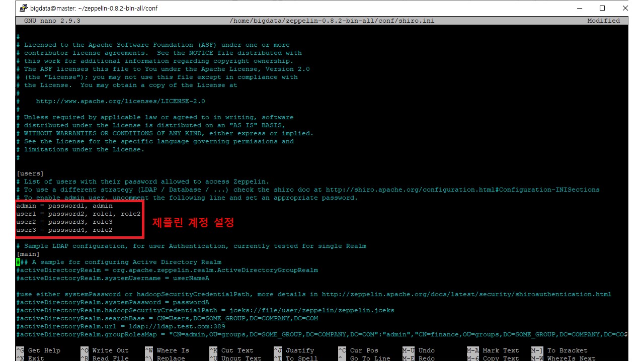Select the M-] To Bracket shortcut
This screenshot has width=644, height=362.
(x=559, y=350)
